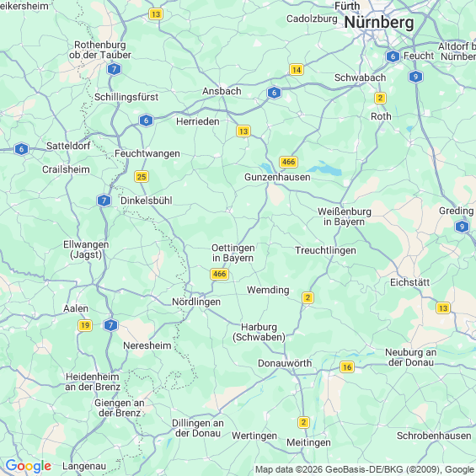This screenshot has height=476, width=476.
Task: Click the B19 road marker near Aalen
Action: [x=85, y=326]
